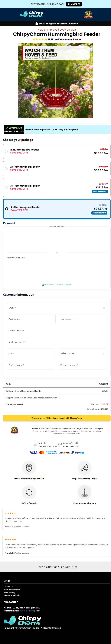
Task: Open the Terms & Conditions footer link
Action: point(12,589)
